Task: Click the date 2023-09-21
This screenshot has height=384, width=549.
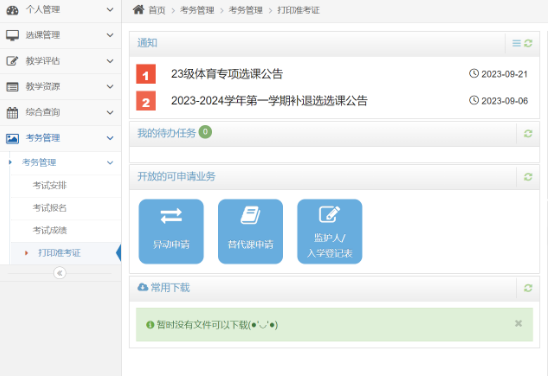Action: (504, 74)
